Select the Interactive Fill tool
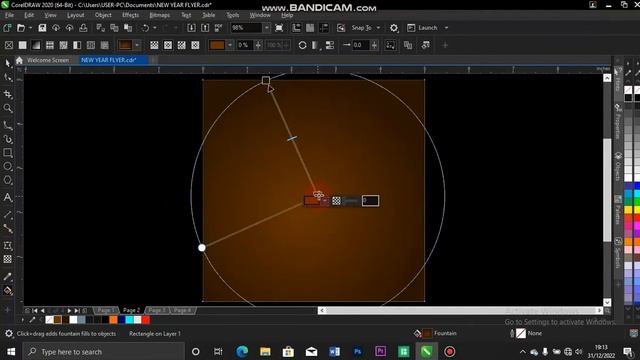 coord(8,291)
